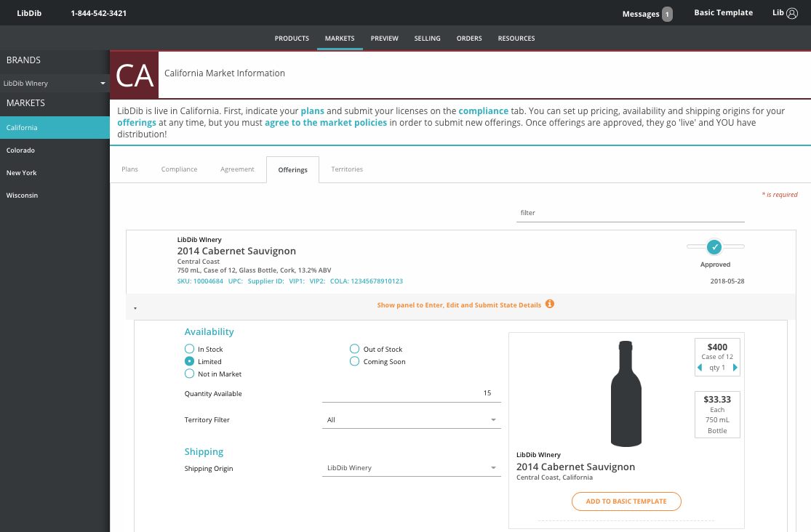This screenshot has height=532, width=811.
Task: Switch to the Agreement tab
Action: tap(237, 169)
